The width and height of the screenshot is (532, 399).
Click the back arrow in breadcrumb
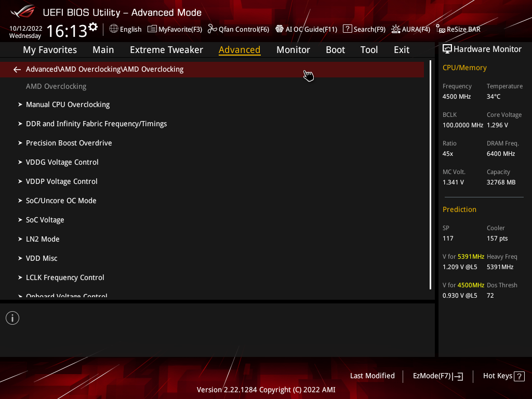(x=17, y=70)
